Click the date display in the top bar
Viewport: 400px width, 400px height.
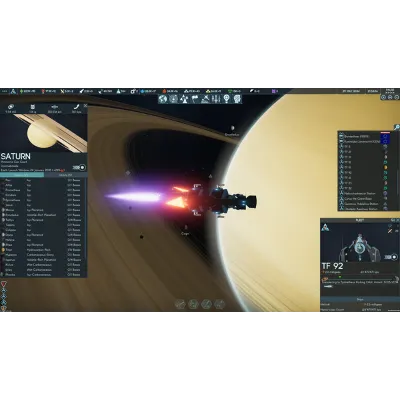(x=351, y=91)
